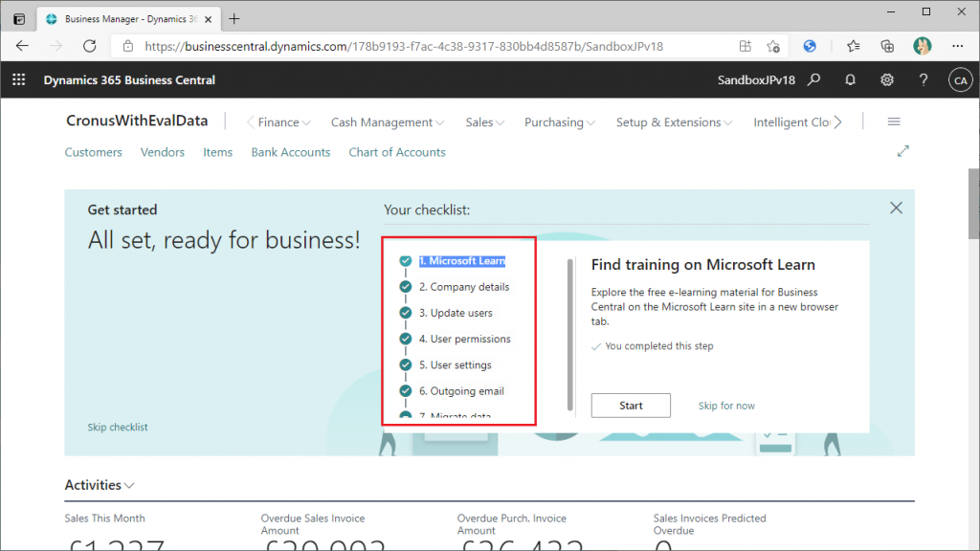Reload the page with the refresh icon
The width and height of the screenshot is (980, 551).
tap(90, 46)
